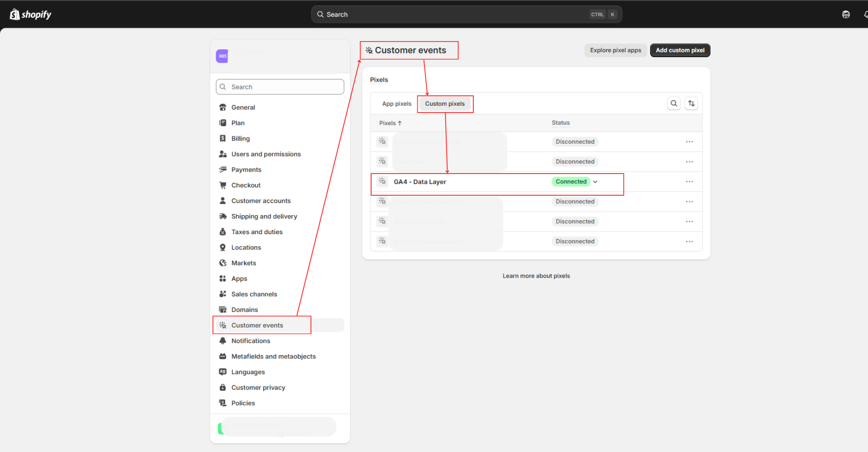868x452 pixels.
Task: Click the Domains icon
Action: tap(223, 310)
